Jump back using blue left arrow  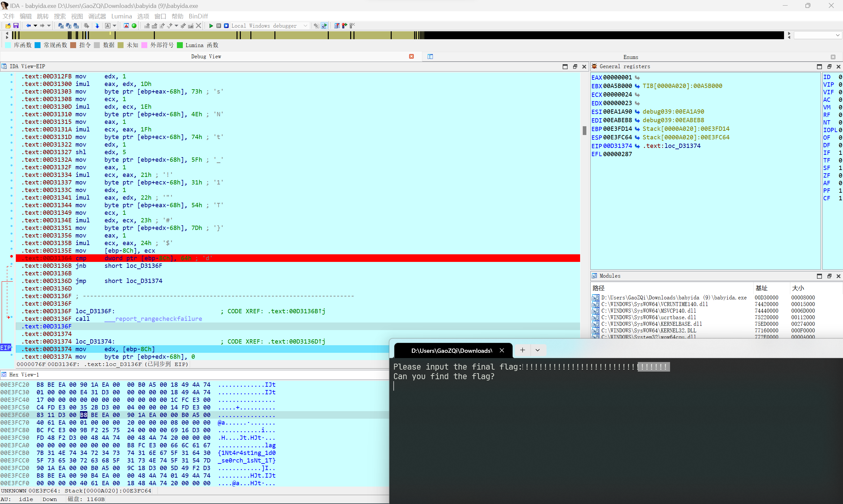pyautogui.click(x=29, y=26)
